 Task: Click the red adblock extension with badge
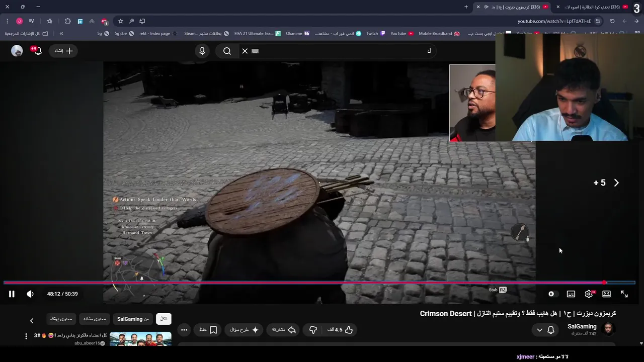[104, 21]
